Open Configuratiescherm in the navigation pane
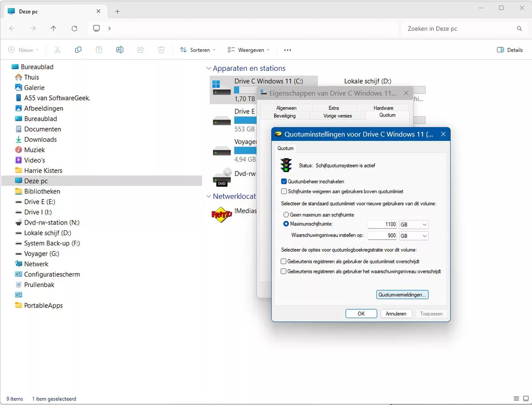Viewport: 532px width, 405px height. (x=52, y=274)
